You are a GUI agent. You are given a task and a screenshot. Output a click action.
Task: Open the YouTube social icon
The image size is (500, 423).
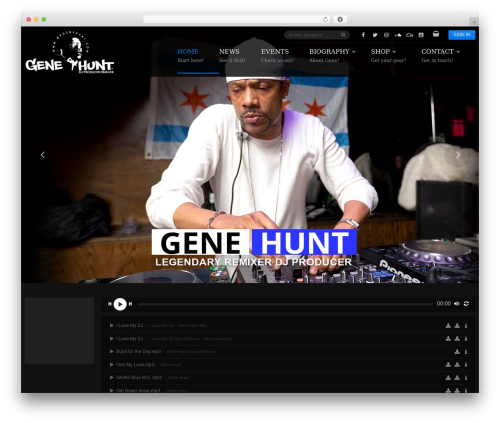421,35
